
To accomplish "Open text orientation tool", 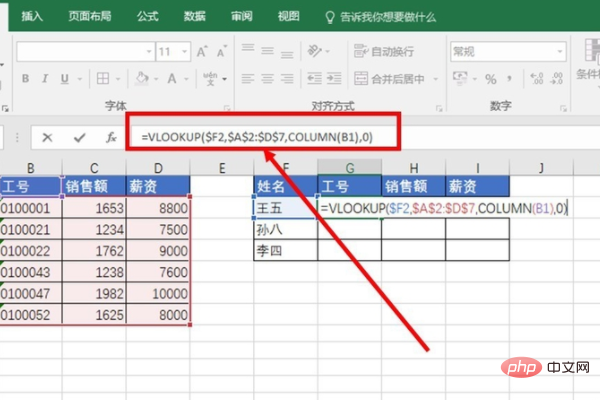I will (x=315, y=51).
